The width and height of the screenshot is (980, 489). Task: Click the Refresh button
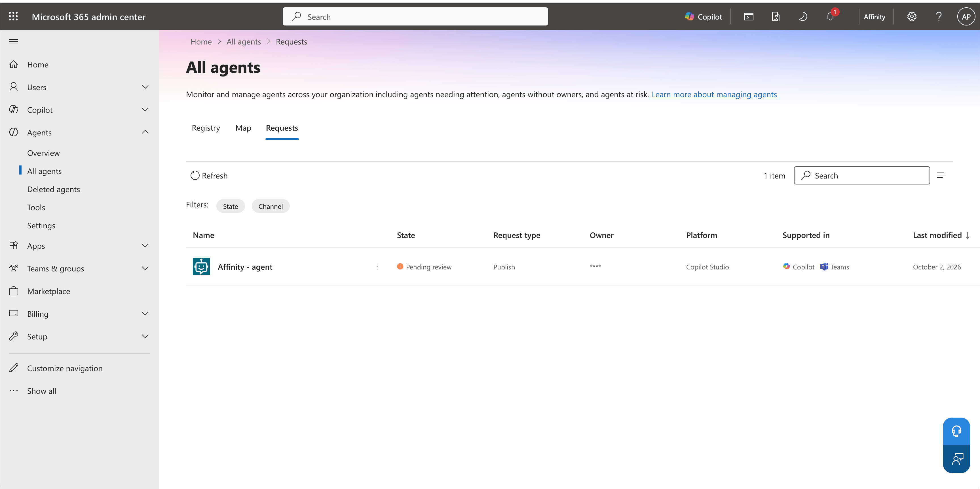coord(209,176)
